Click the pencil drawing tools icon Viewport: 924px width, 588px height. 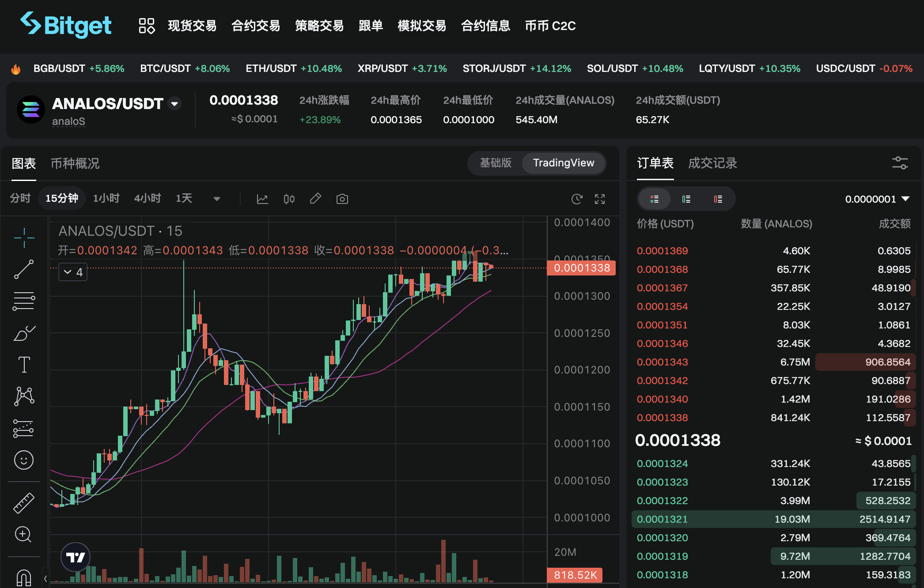click(315, 199)
